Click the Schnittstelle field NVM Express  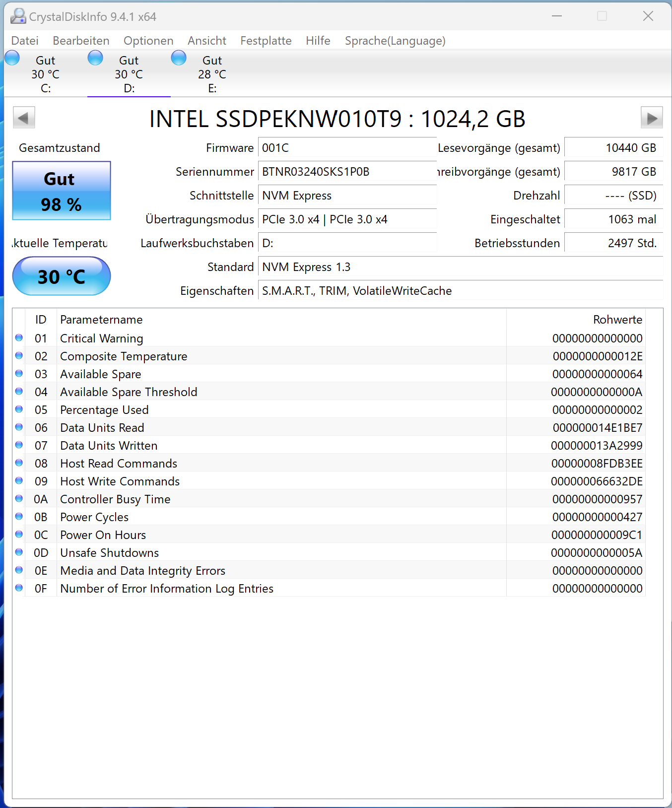[347, 196]
